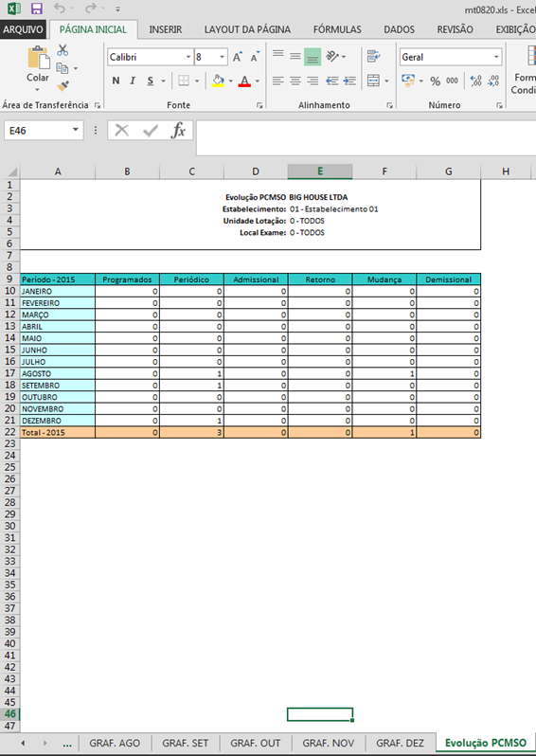Show hidden sheets via ellipsis button
This screenshot has height=756, width=536.
click(67, 744)
